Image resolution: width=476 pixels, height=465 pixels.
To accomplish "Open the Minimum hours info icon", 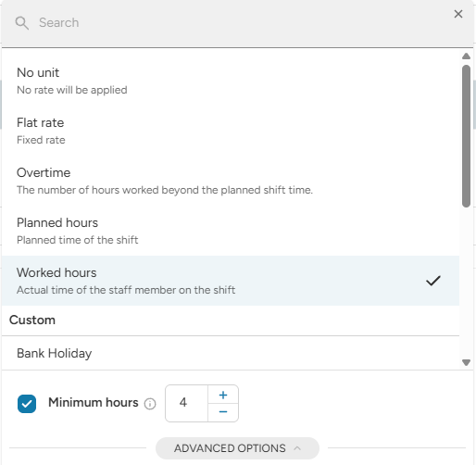I will [150, 404].
